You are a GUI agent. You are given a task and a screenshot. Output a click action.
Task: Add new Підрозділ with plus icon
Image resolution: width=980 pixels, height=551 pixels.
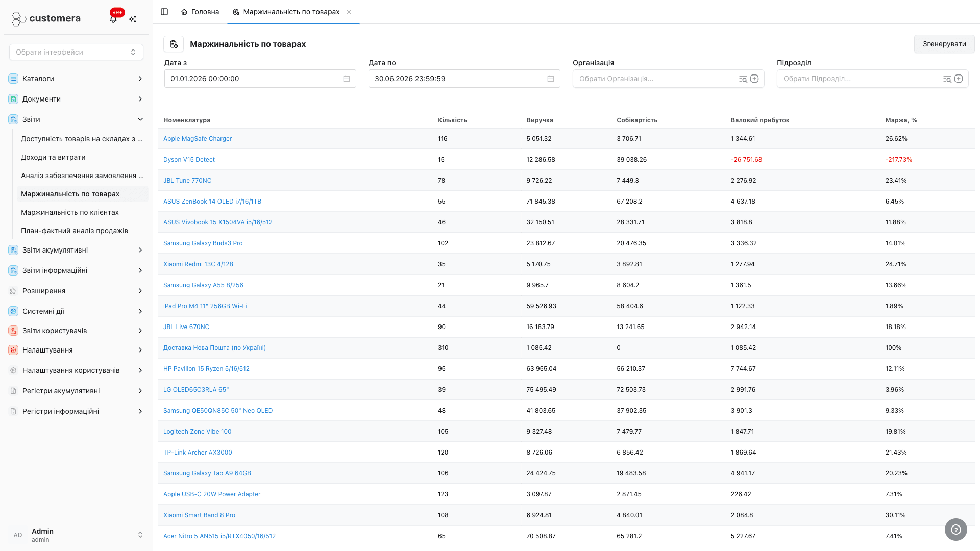(959, 79)
